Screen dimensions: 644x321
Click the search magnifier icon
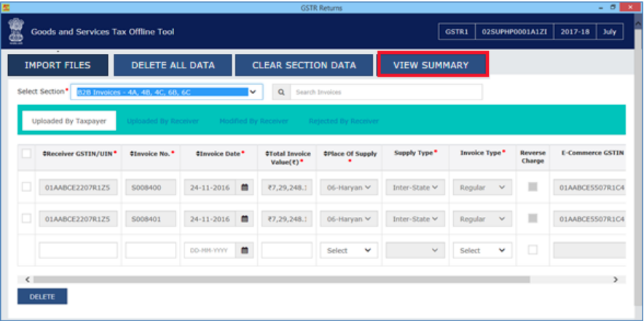(281, 92)
